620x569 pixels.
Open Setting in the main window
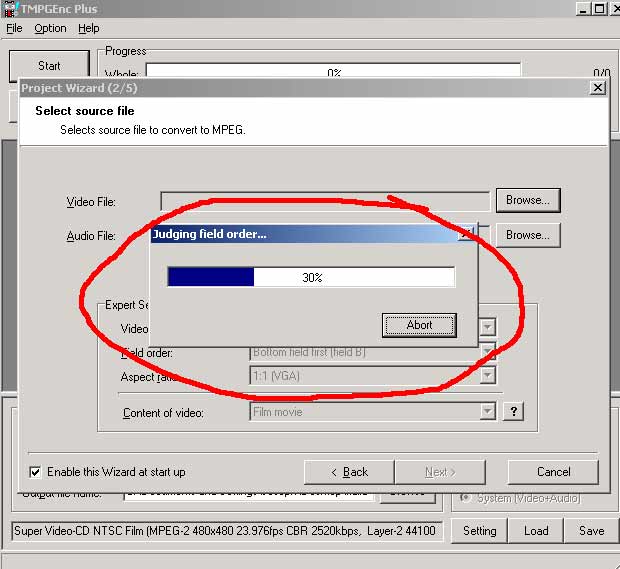click(x=479, y=530)
